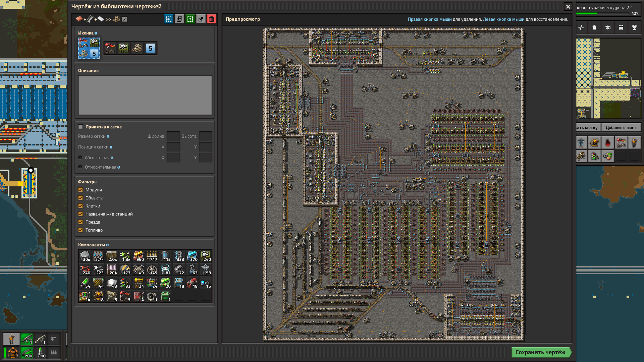Choose the stack inserter icon slot
The height and width of the screenshot is (362, 644).
[110, 48]
